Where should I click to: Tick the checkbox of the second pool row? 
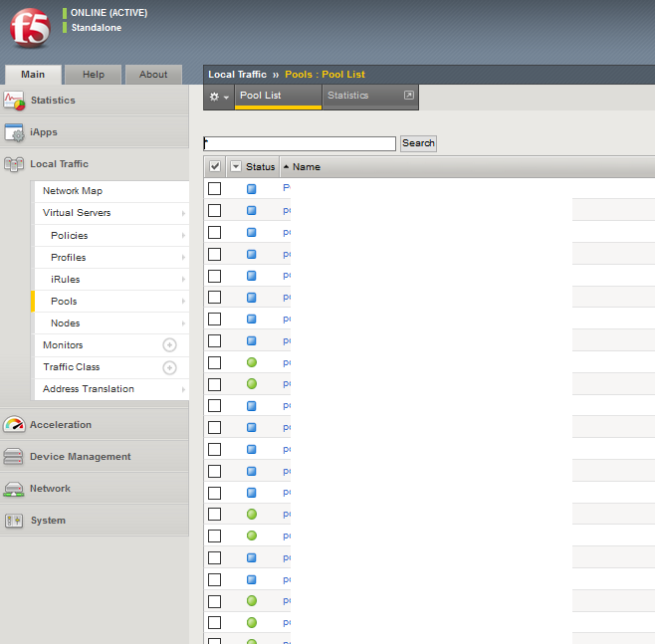click(215, 210)
